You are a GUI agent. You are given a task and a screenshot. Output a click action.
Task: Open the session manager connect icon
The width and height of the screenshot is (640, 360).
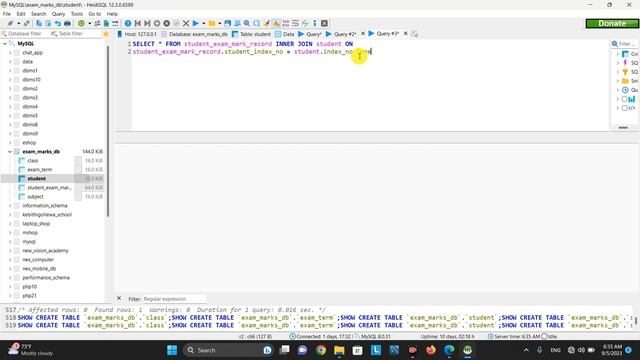coord(10,23)
